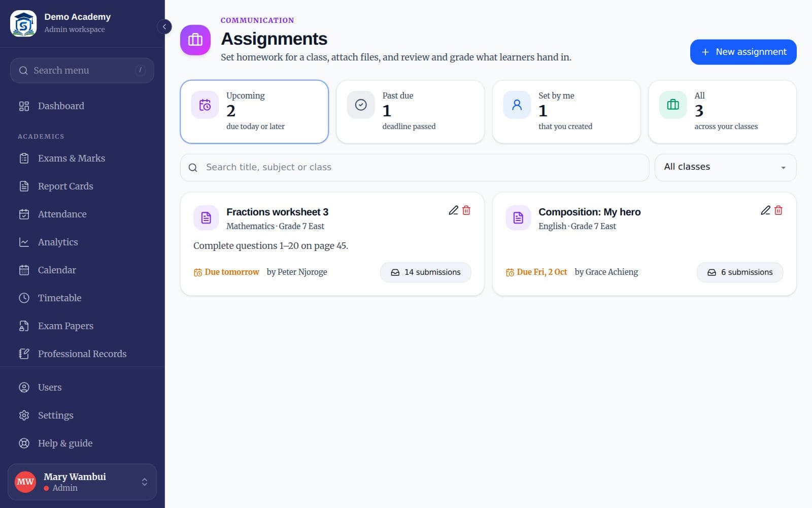This screenshot has height=508, width=812.
Task: Show assignments Set by me
Action: click(566, 112)
